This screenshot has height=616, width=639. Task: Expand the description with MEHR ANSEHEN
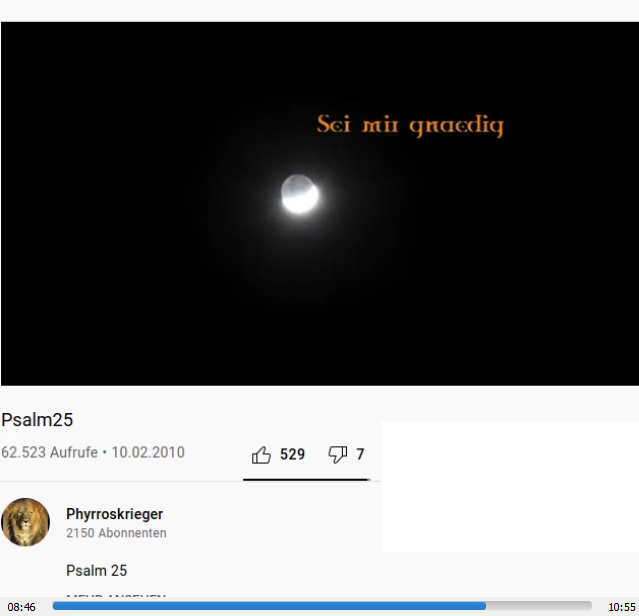point(116,596)
